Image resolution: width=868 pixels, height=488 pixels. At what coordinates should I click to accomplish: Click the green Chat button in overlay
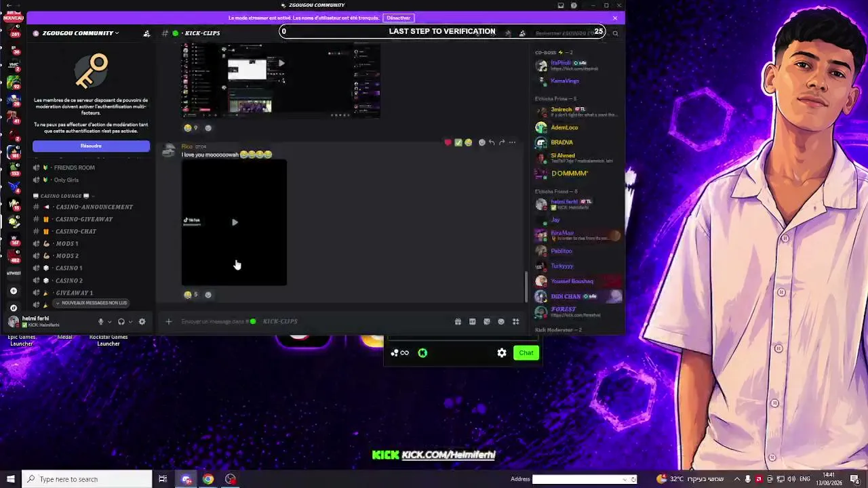[526, 352]
